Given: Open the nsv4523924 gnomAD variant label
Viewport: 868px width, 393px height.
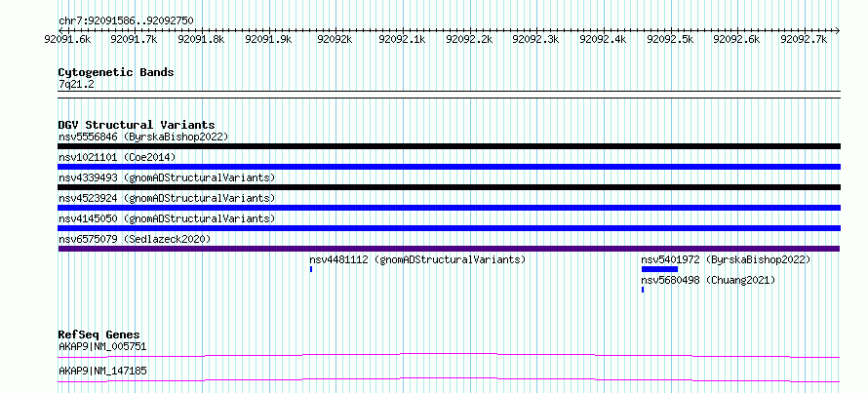Looking at the screenshot, I should pos(167,198).
